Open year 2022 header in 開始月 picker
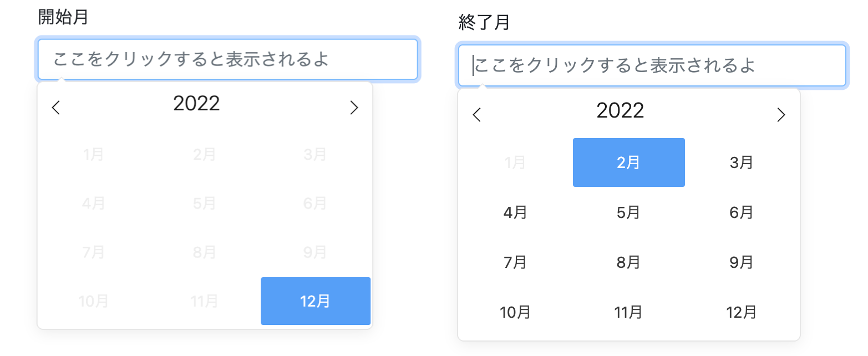 pyautogui.click(x=197, y=104)
